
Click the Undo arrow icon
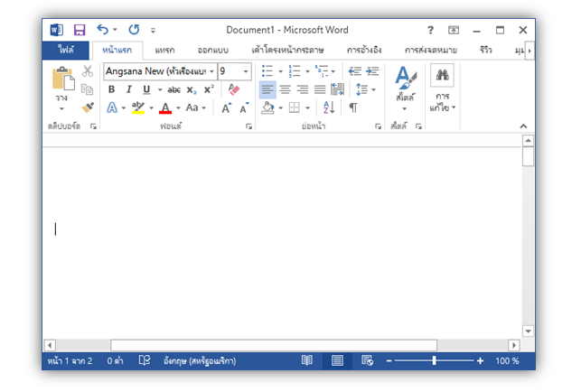tap(103, 29)
